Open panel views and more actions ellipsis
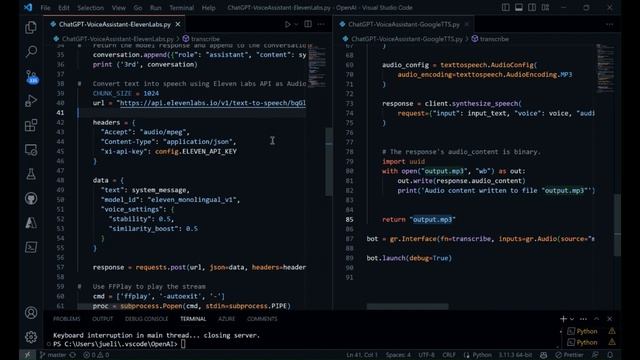The height and width of the screenshot is (360, 640). pos(583,319)
